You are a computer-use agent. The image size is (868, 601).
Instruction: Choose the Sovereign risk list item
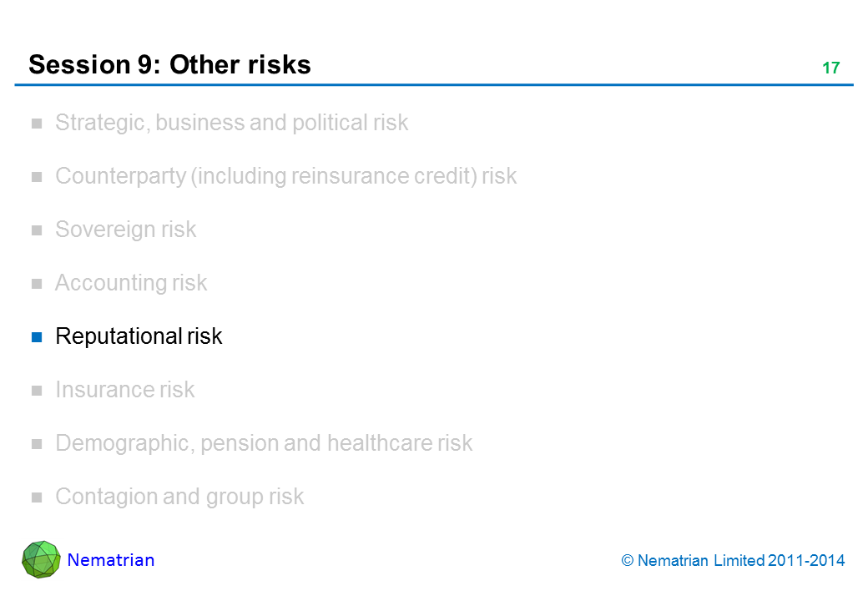(x=125, y=230)
